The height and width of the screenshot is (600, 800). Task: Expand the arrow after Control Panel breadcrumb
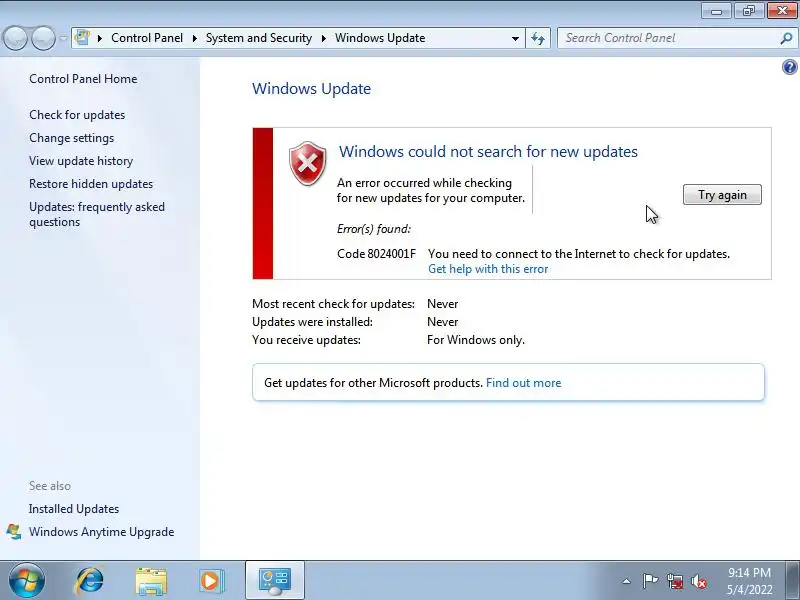194,38
